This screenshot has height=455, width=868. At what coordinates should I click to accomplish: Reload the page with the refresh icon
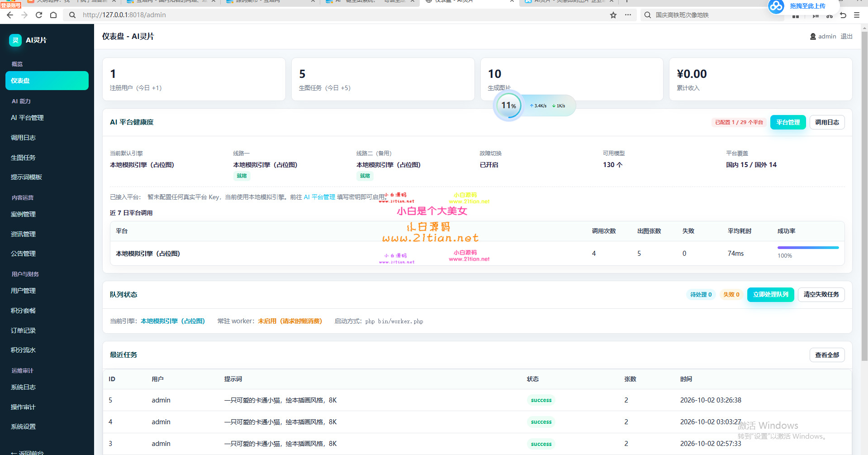click(x=39, y=15)
